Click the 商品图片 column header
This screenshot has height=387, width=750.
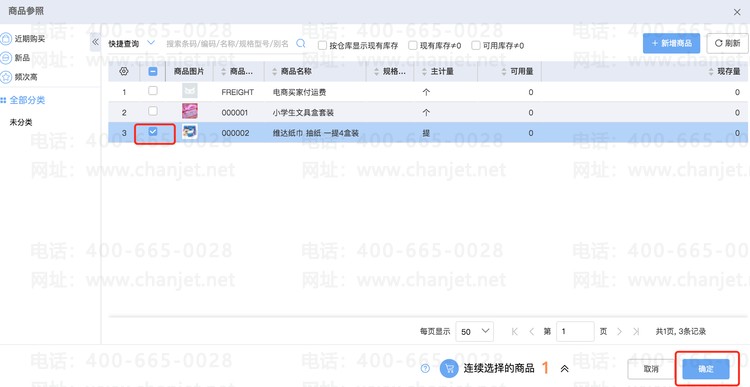188,71
